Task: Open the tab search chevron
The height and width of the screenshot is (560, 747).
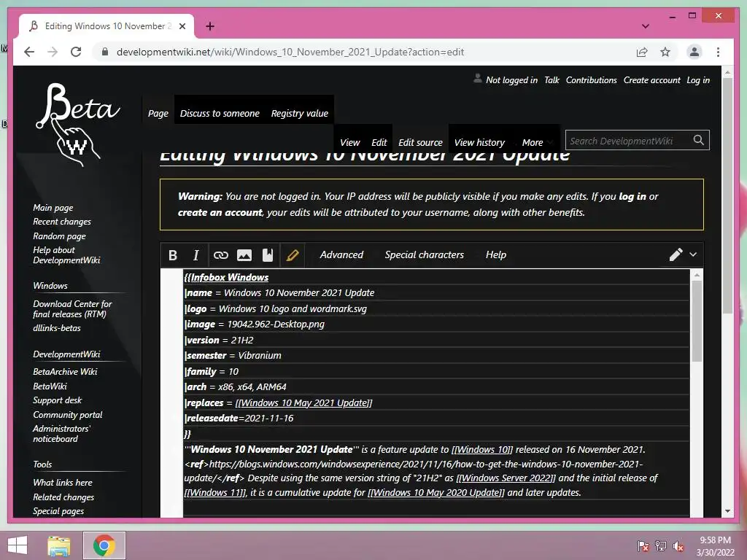Action: pos(646,26)
